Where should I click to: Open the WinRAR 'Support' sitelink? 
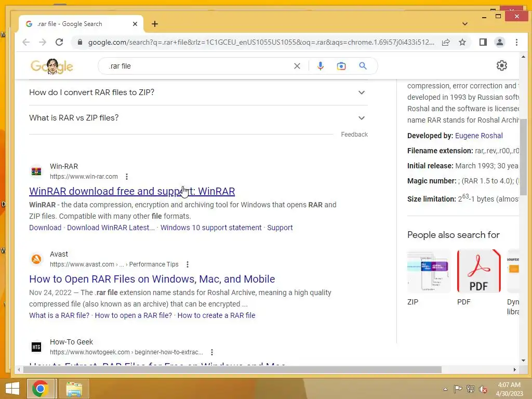coord(280,228)
